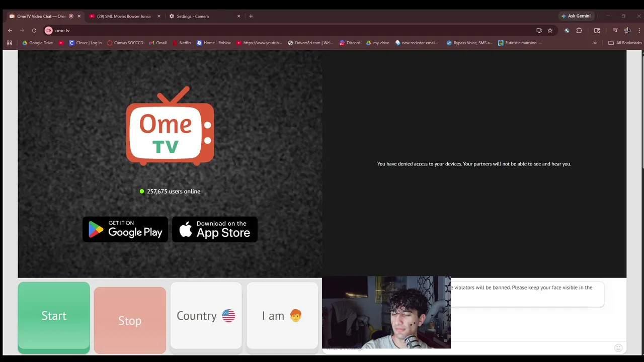Open the Chrome profile avatar
644x362 pixels.
(x=627, y=31)
